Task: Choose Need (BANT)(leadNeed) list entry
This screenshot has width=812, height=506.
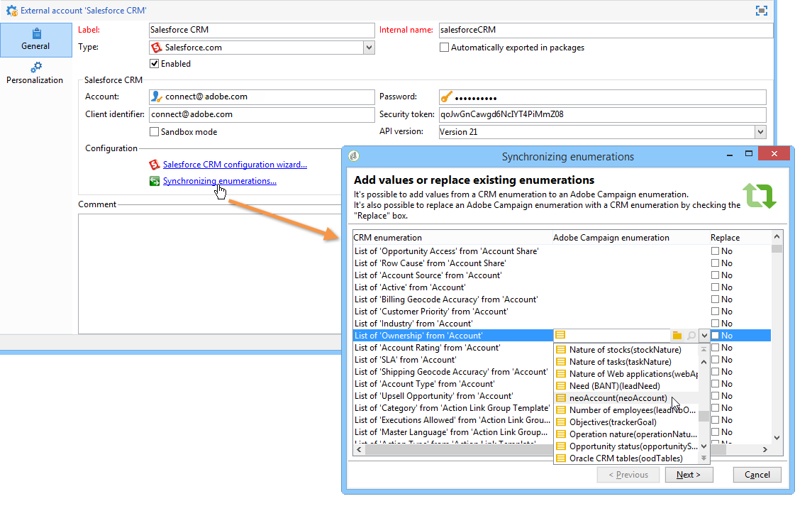Action: (615, 386)
